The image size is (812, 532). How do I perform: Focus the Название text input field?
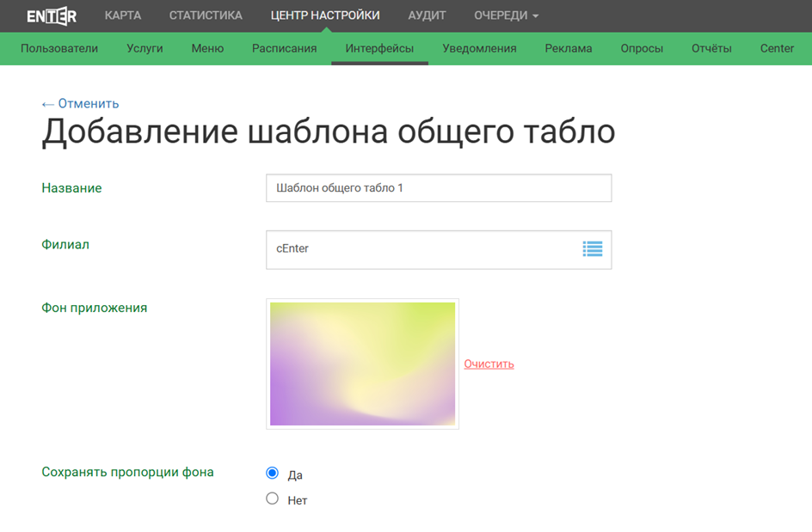pyautogui.click(x=439, y=188)
